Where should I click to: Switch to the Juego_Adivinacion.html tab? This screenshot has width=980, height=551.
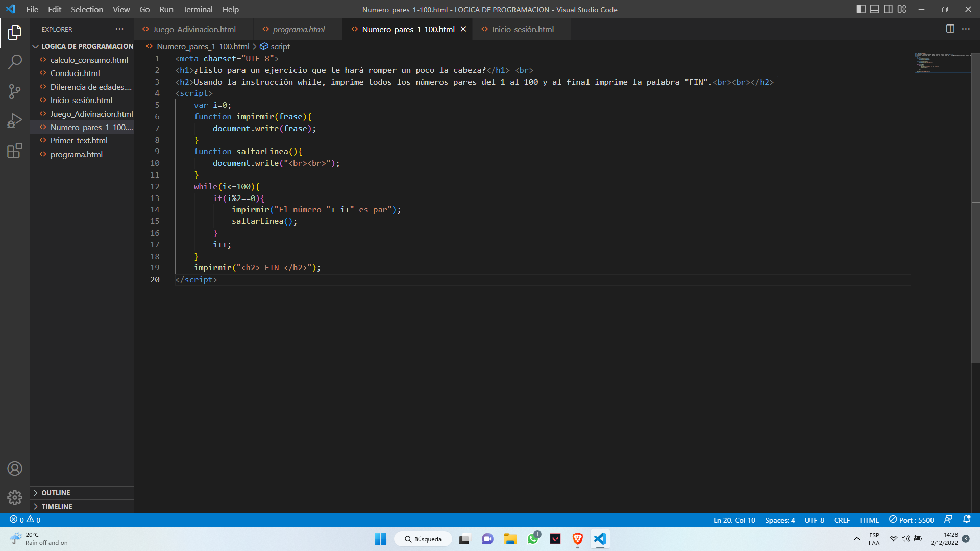194,29
